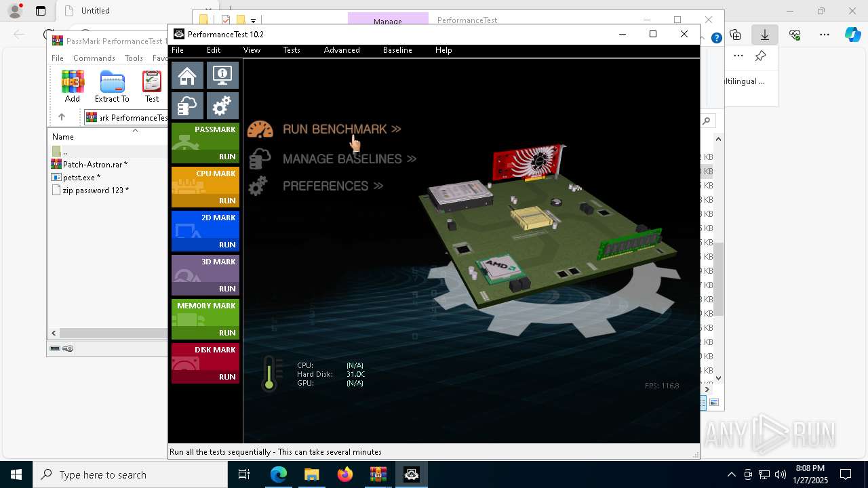Open the gears preferences icon in sidebar
868x488 pixels.
tap(222, 106)
